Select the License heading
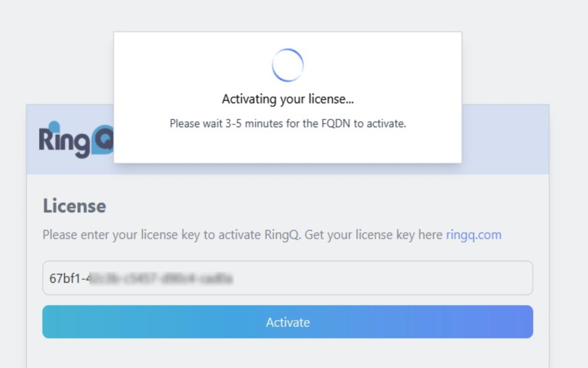The width and height of the screenshot is (588, 368). 74,207
